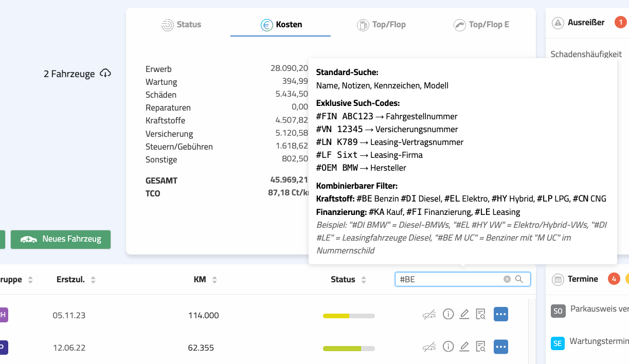Open three-dots menu for the 62.355 km vehicle
This screenshot has height=364, width=629.
[501, 348]
